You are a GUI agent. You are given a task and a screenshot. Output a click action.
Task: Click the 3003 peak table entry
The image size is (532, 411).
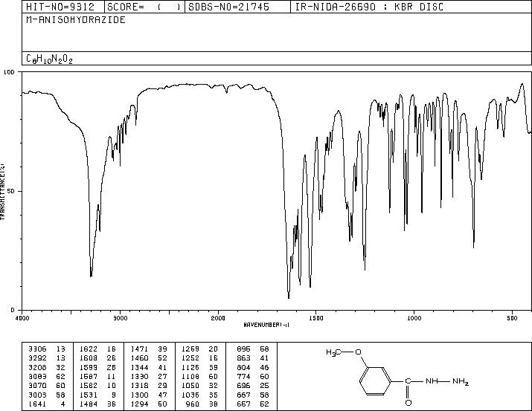click(47, 395)
